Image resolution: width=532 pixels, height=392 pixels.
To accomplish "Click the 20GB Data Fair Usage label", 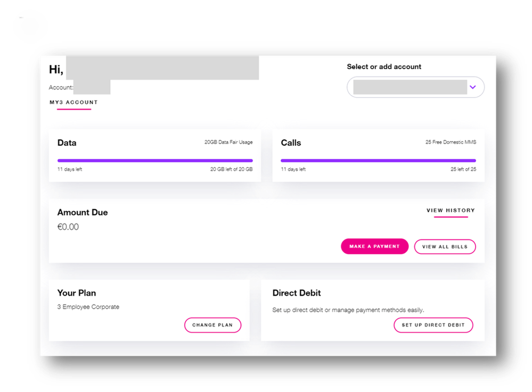I will (x=228, y=142).
